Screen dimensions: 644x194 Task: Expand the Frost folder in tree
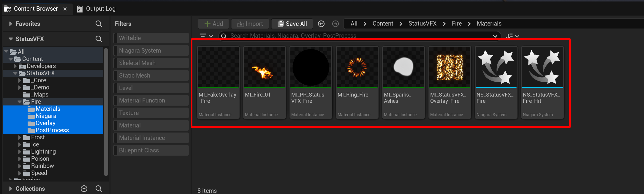point(20,138)
